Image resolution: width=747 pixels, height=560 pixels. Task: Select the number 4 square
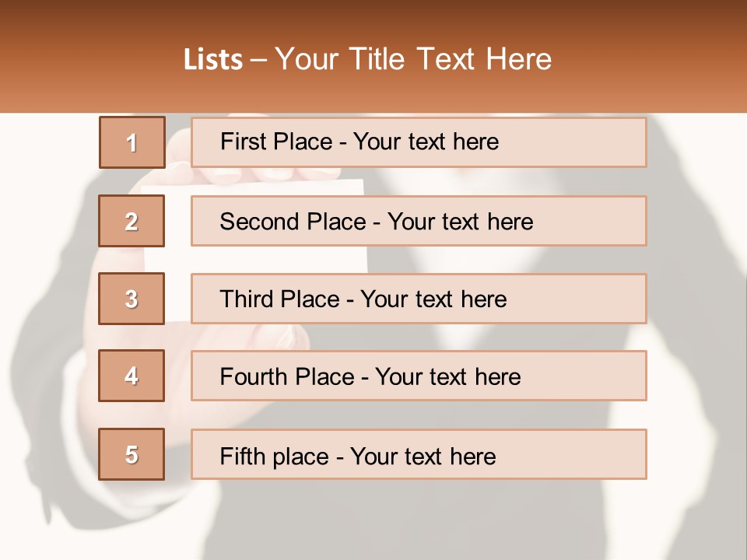[132, 376]
